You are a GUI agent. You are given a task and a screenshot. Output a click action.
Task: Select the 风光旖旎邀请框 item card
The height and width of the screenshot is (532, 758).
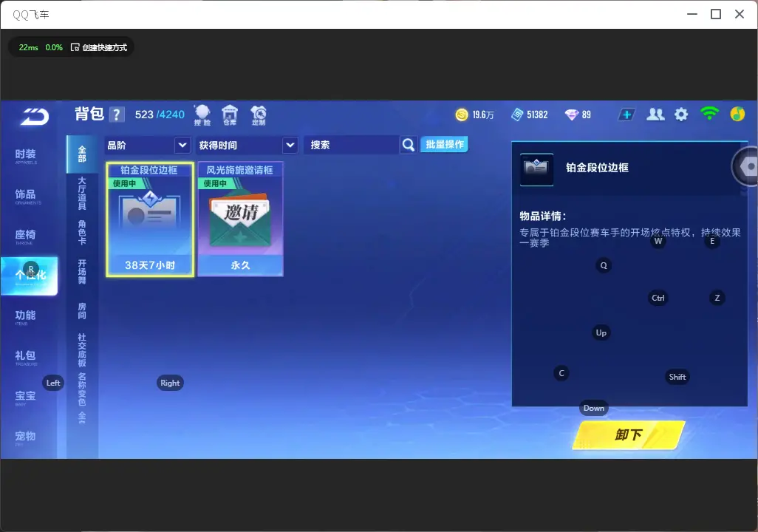coord(240,219)
